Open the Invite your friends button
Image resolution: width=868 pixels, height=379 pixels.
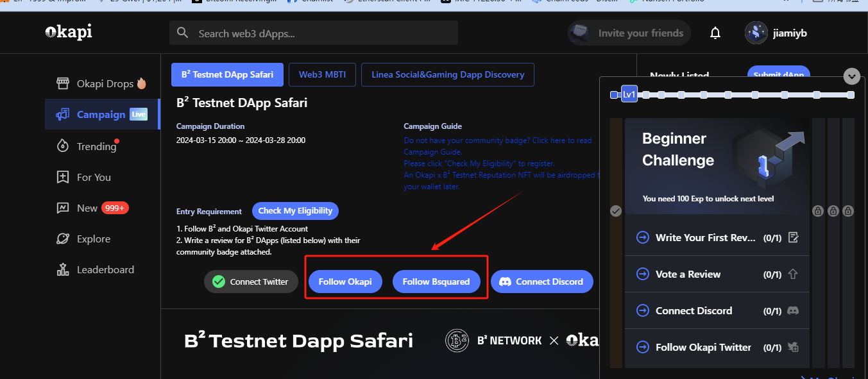[x=629, y=33]
